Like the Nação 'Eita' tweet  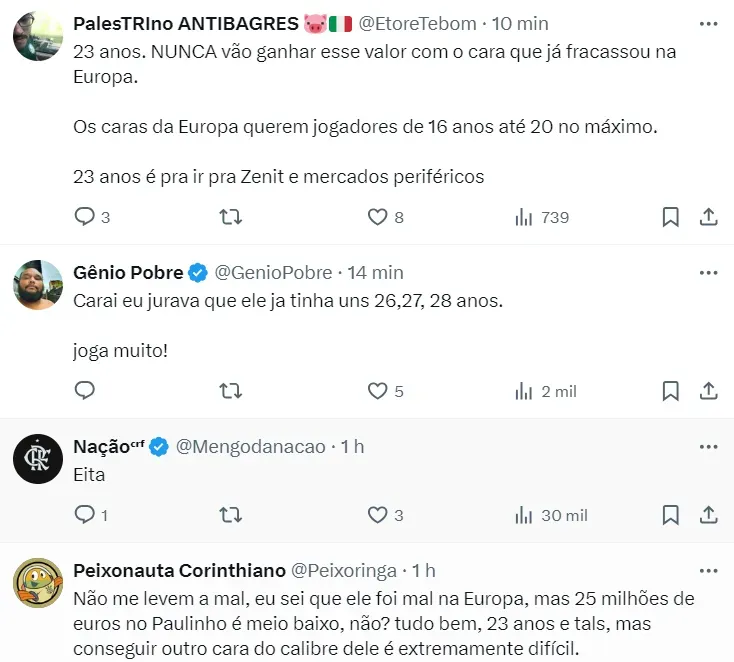point(377,515)
